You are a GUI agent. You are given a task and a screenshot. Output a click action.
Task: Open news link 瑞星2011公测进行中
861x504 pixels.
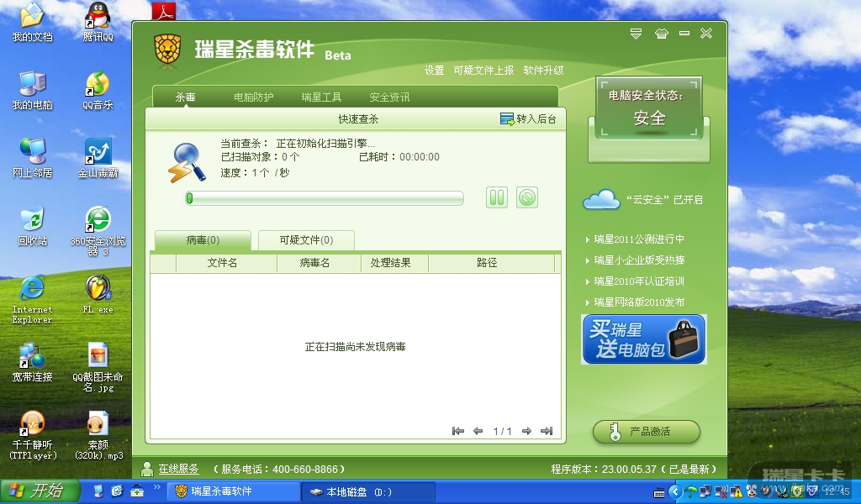click(x=639, y=239)
